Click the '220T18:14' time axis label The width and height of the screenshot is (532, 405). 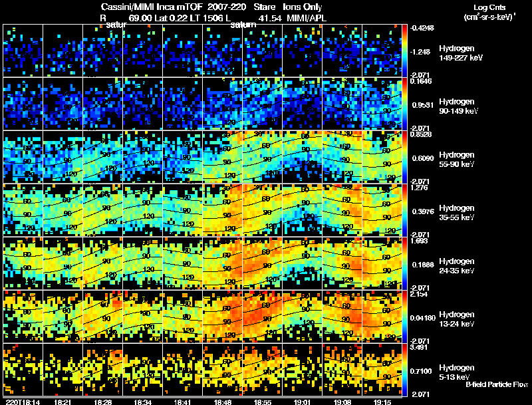23,402
